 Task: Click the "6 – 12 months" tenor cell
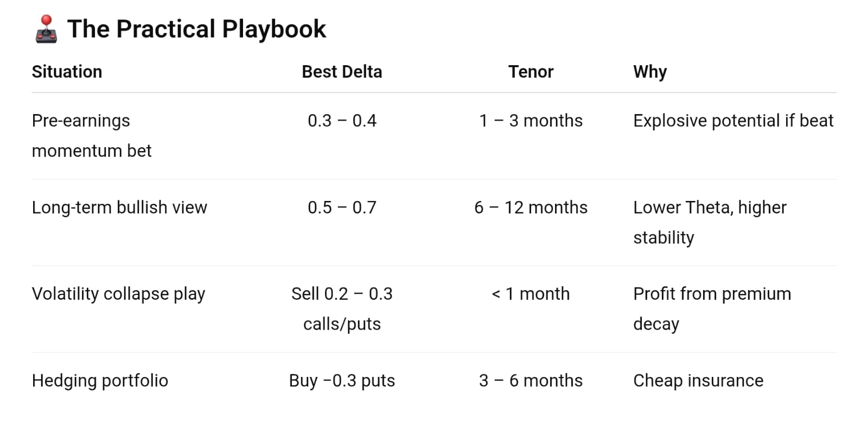[x=531, y=207]
